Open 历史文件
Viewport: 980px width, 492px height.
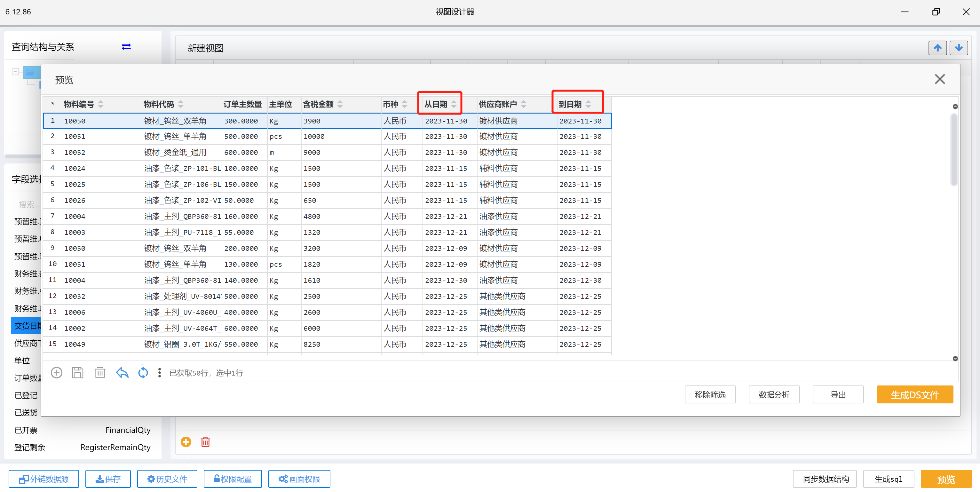pyautogui.click(x=167, y=479)
